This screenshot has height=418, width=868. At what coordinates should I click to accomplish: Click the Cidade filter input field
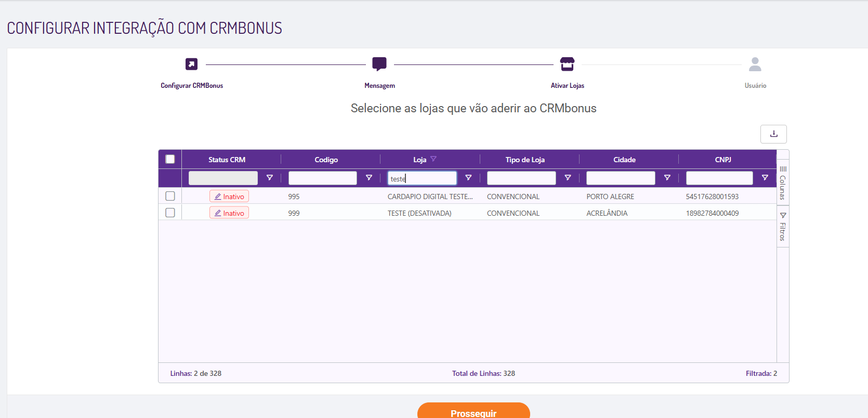(621, 178)
